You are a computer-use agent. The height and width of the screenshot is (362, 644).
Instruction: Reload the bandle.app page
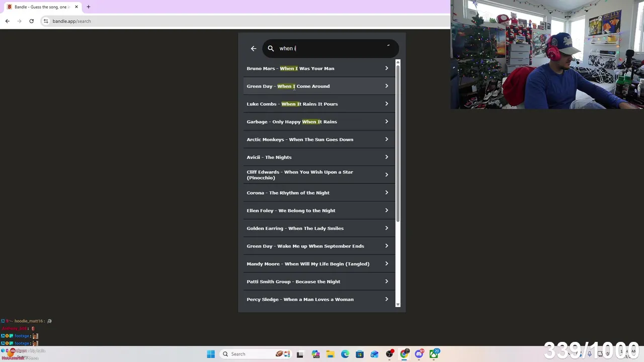pyautogui.click(x=31, y=21)
